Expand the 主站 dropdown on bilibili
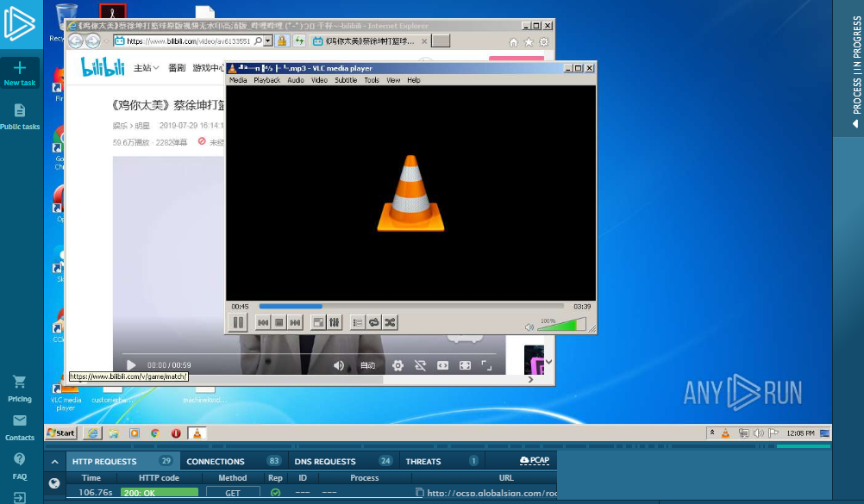864x504 pixels. (146, 67)
